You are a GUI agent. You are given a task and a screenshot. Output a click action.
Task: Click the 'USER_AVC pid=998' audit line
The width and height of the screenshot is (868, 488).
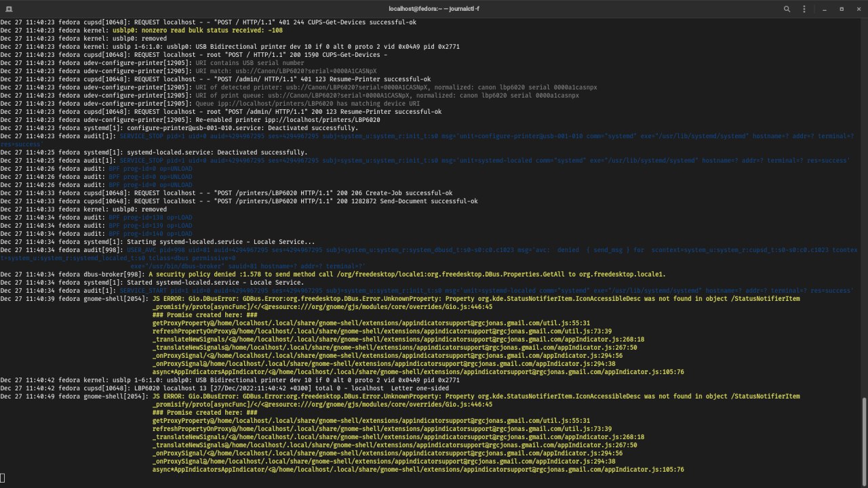coord(429,258)
